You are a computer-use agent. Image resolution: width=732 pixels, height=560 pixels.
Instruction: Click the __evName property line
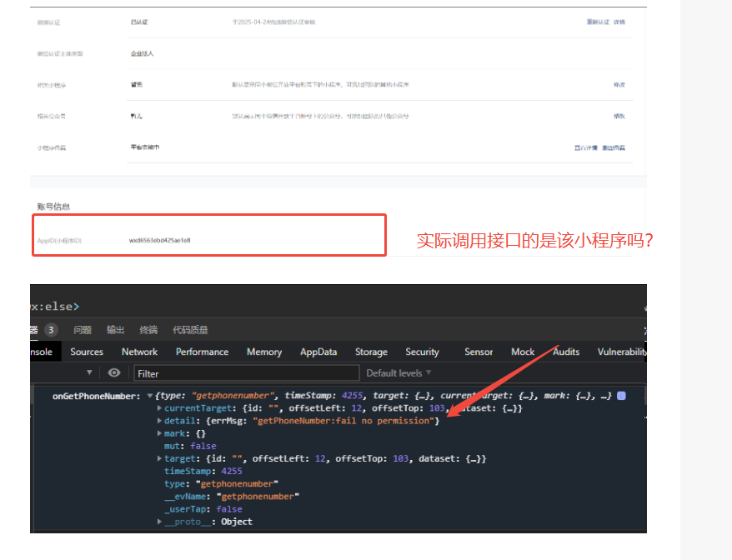(232, 497)
